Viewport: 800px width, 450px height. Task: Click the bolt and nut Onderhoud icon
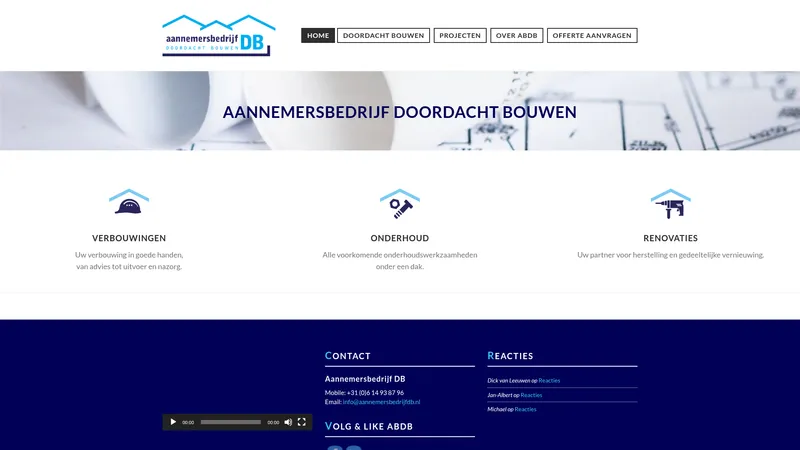tap(399, 203)
